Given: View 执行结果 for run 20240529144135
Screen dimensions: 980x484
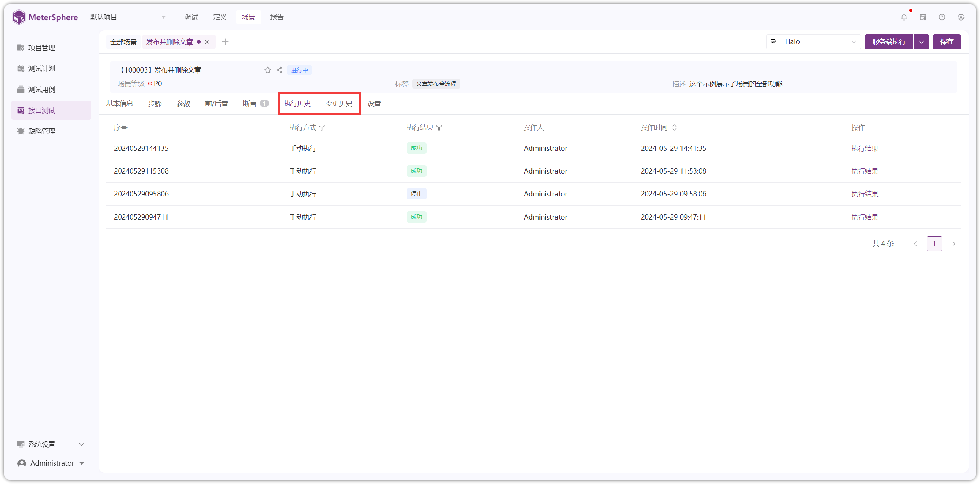Looking at the screenshot, I should pos(865,149).
